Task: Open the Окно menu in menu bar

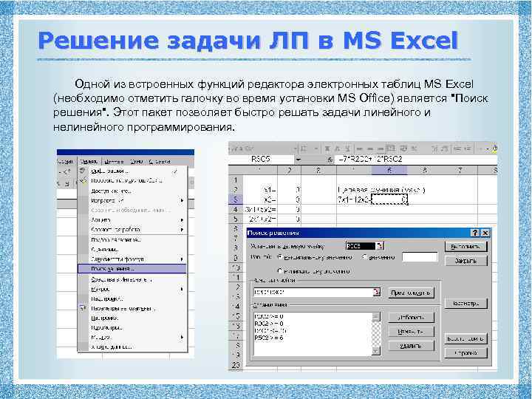Action: tap(137, 162)
